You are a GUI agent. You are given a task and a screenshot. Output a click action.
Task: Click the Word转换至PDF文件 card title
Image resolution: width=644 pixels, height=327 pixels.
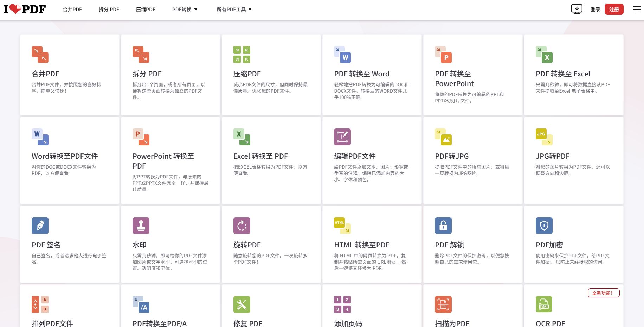65,156
